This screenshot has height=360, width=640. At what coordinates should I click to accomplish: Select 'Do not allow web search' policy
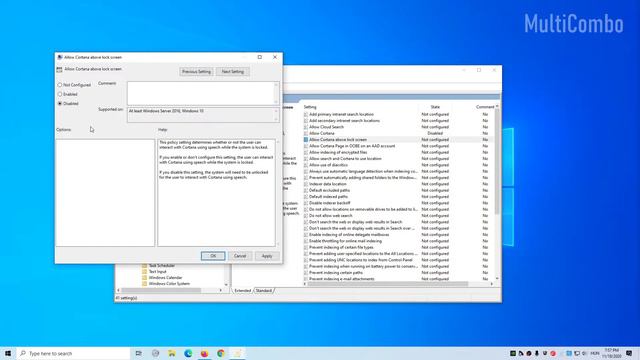point(331,216)
